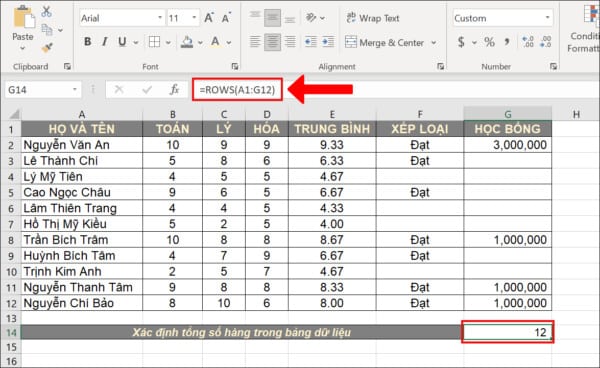Apply the Fill Color bucket
600x368 pixels.
(x=187, y=42)
